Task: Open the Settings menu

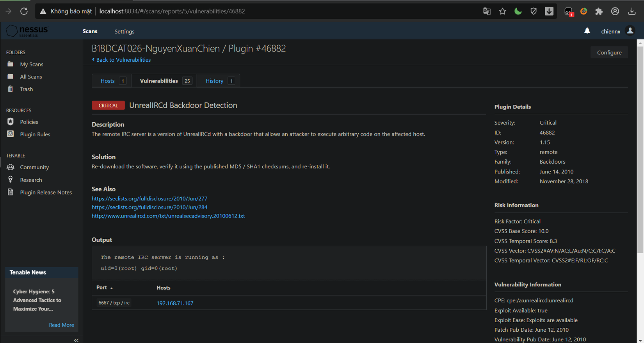Action: pyautogui.click(x=125, y=32)
